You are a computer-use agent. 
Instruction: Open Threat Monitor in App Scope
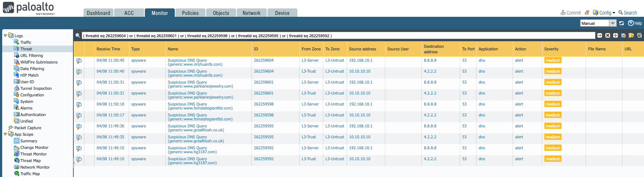[33, 154]
